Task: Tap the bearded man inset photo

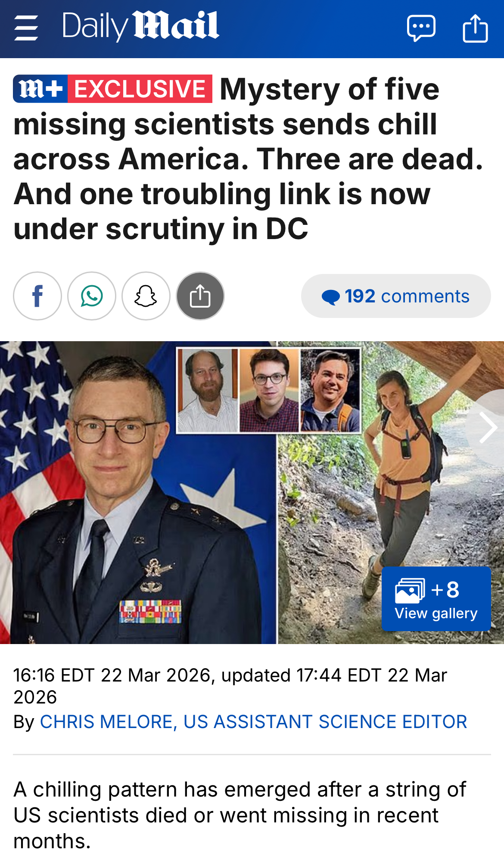Action: click(207, 390)
